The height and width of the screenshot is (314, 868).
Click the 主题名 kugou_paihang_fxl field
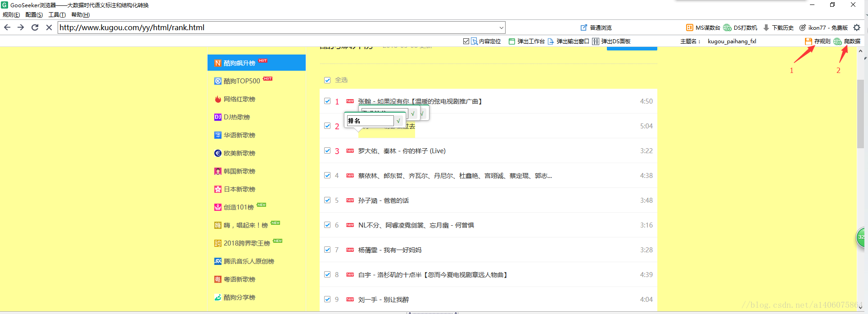point(732,41)
